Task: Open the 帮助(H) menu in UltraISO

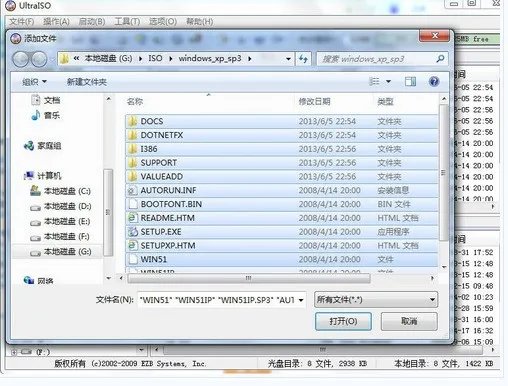Action: pos(199,22)
